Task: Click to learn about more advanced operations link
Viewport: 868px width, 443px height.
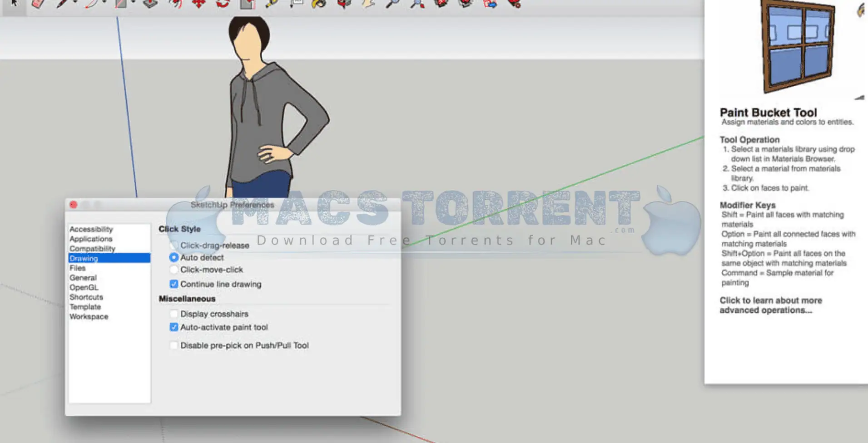Action: [x=771, y=305]
